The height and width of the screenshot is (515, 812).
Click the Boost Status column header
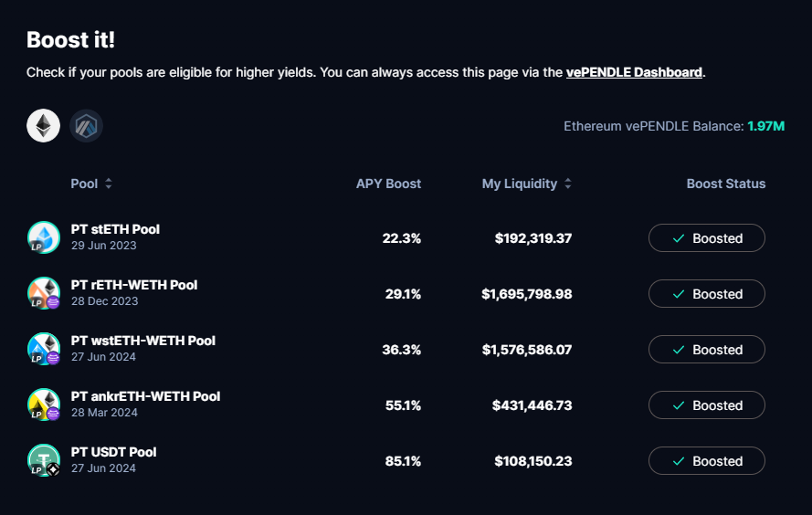(x=725, y=184)
